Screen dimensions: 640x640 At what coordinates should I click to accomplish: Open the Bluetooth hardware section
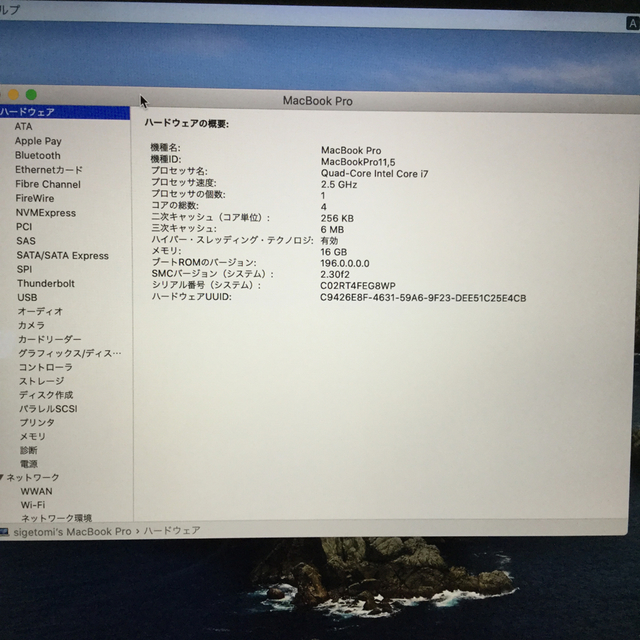click(x=38, y=156)
